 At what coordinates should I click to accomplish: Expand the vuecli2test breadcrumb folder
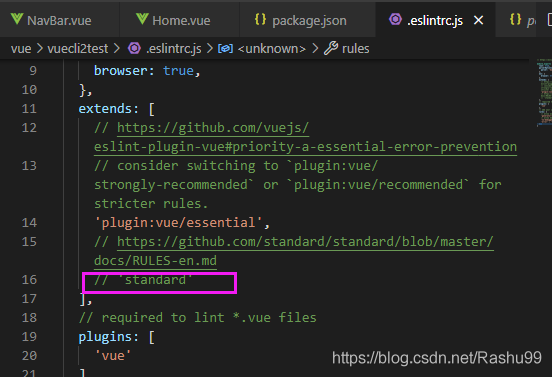(78, 49)
